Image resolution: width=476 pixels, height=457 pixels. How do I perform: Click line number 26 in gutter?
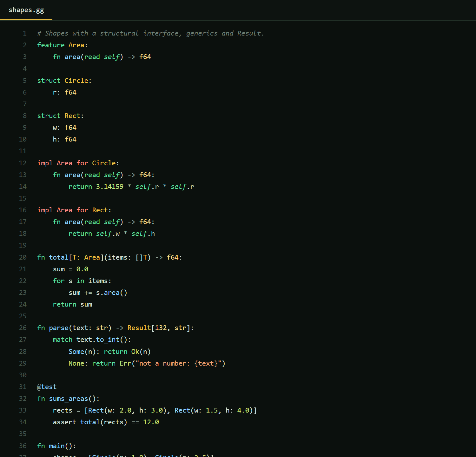click(23, 328)
